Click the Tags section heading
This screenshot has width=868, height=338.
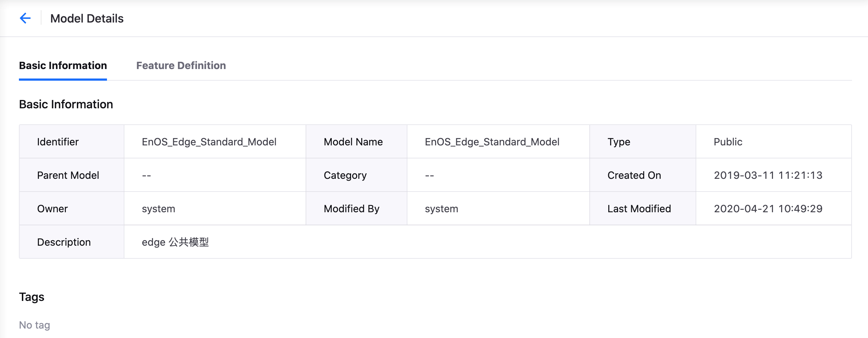(32, 297)
